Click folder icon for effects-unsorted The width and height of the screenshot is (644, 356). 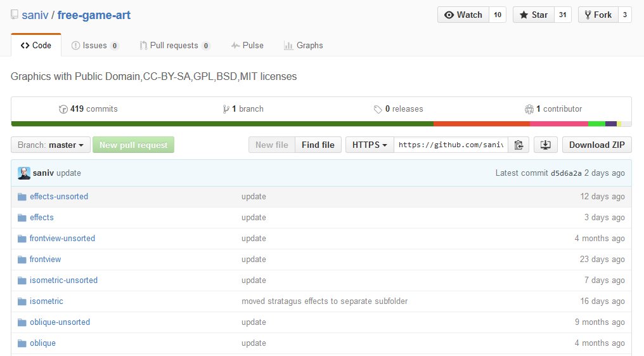22,197
